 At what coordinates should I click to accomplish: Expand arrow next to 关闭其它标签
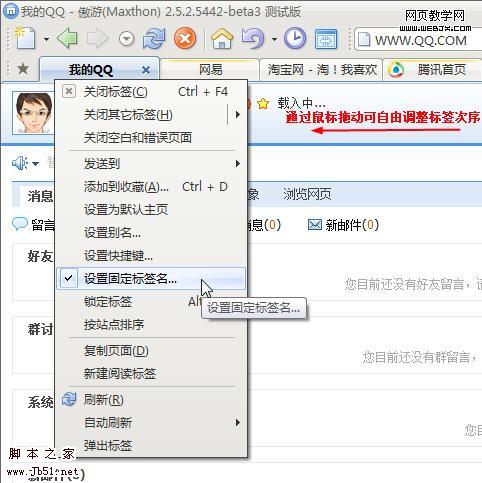coord(237,115)
